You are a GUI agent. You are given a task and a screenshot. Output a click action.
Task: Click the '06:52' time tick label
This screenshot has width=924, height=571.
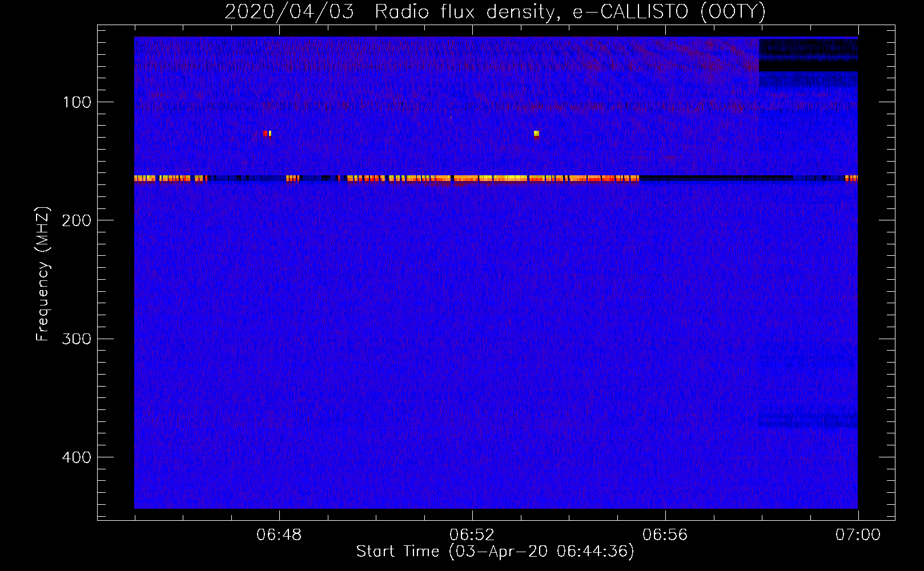tap(472, 535)
